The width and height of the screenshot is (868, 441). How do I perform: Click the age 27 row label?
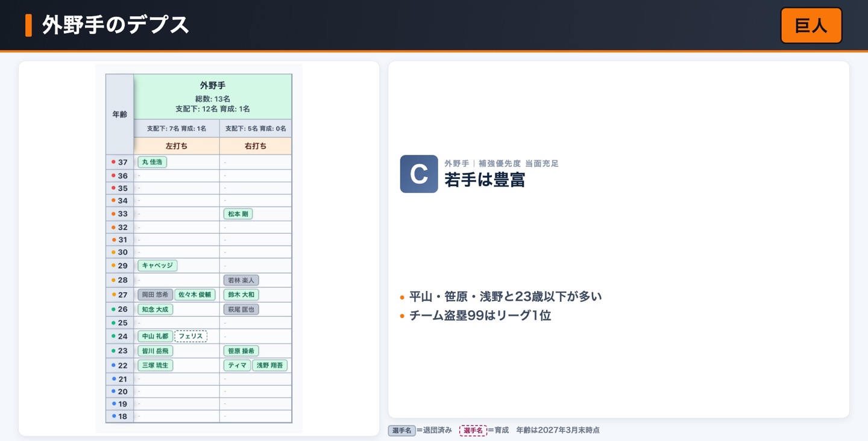click(x=120, y=295)
